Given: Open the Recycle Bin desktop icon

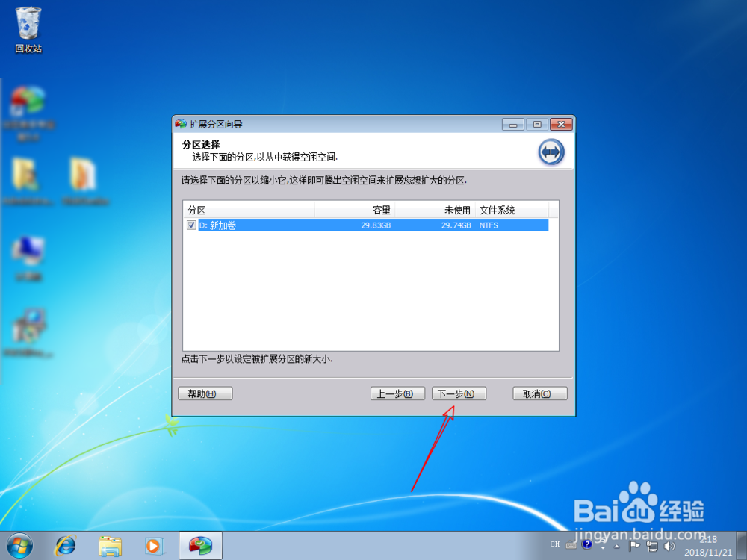Looking at the screenshot, I should point(28,30).
